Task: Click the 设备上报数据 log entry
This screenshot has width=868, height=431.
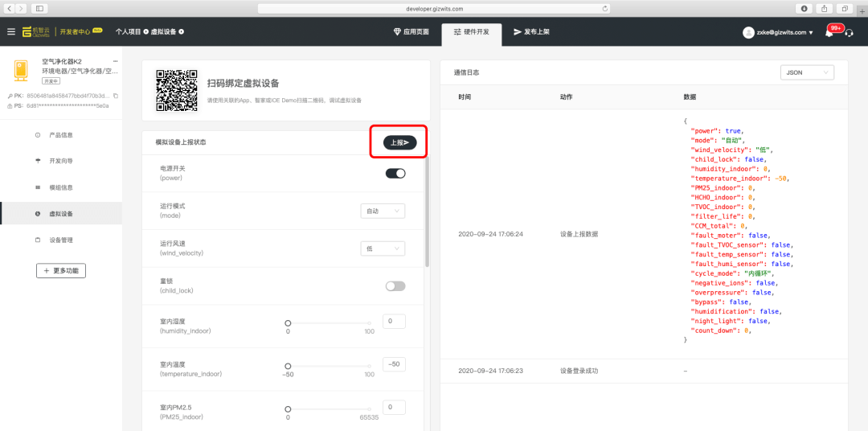Action: click(579, 234)
